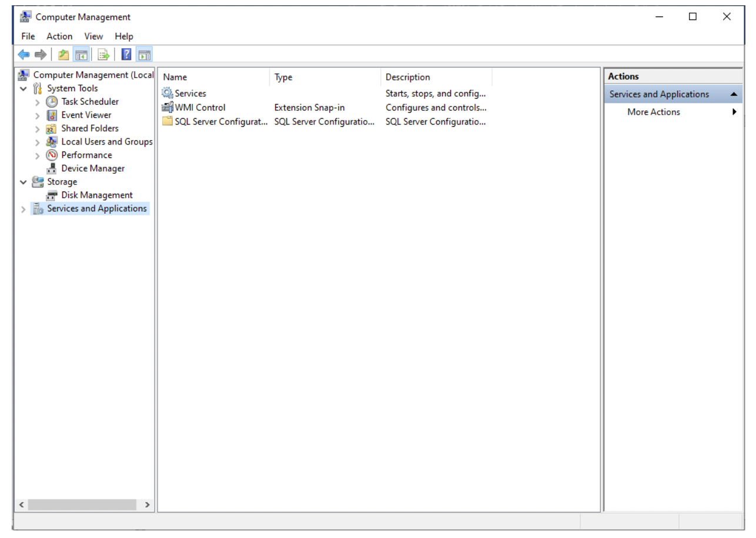Viewport: 756px width, 538px height.
Task: Select Disk Management label in the tree
Action: pos(97,195)
